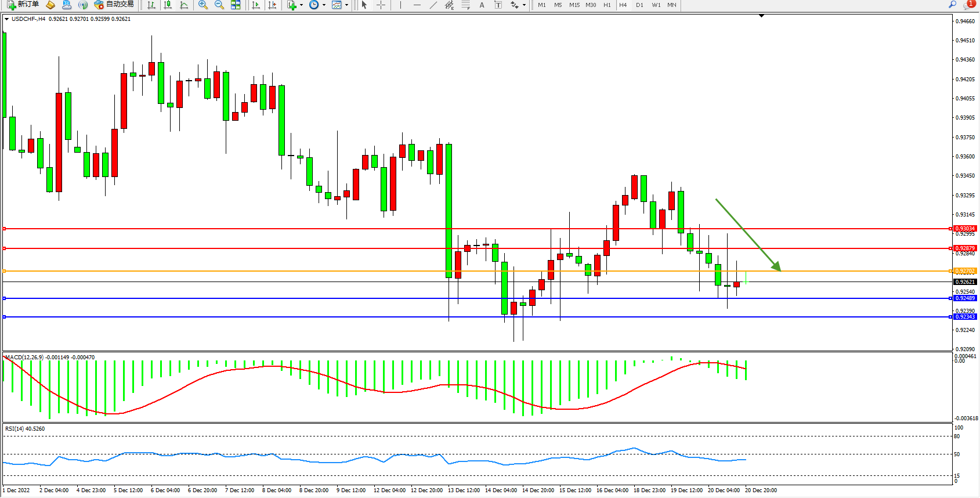Enable chart auto scroll icon
Image resolution: width=980 pixels, height=498 pixels.
point(256,5)
